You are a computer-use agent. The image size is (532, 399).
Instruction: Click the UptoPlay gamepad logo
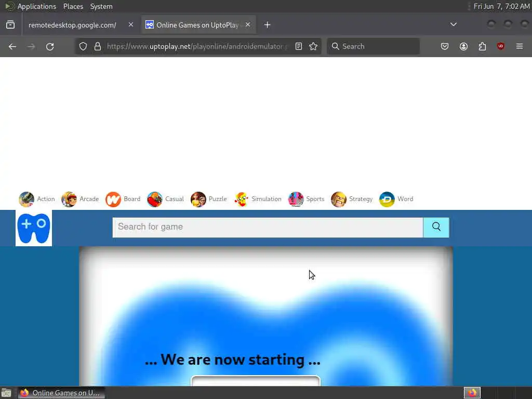coord(34,228)
